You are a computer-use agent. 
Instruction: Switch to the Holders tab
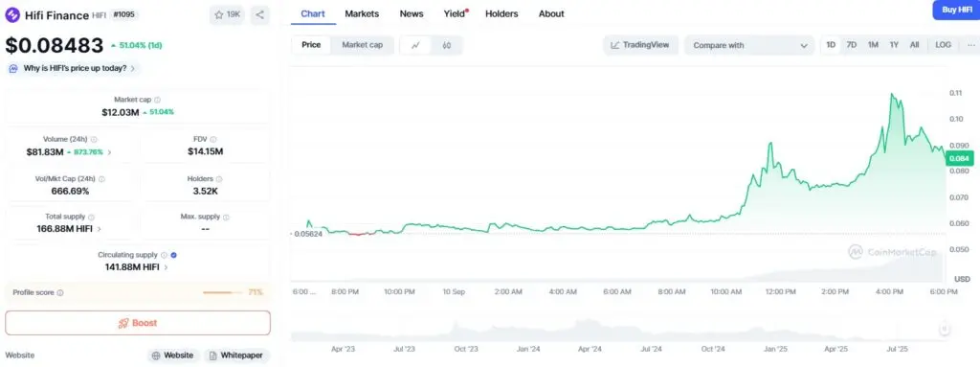(501, 13)
